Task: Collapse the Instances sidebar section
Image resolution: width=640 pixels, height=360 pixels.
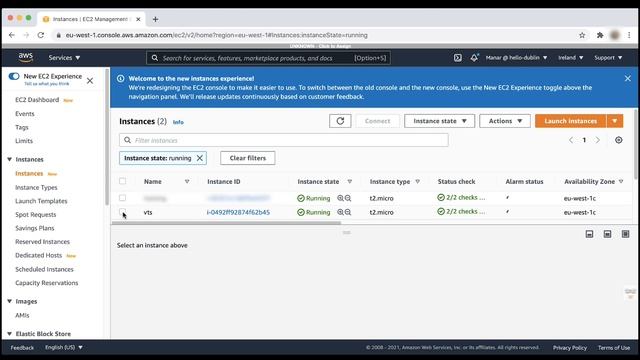Action: pos(9,159)
